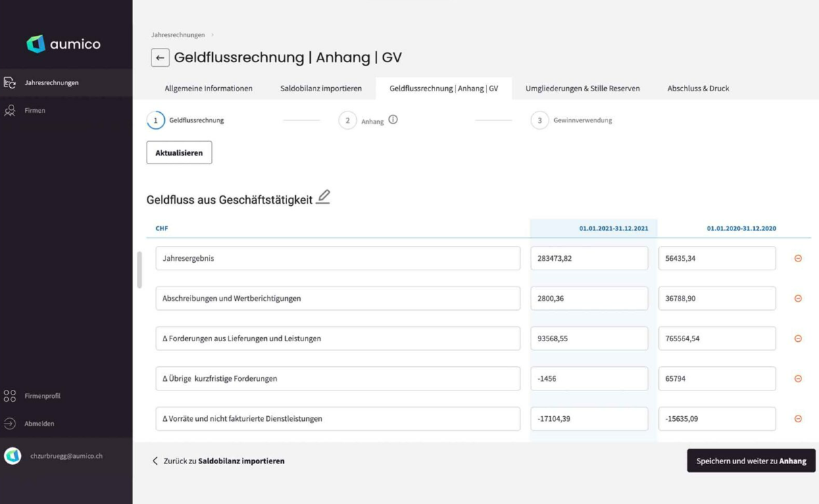Delete the Vorräte und nicht fakturierte Dienstleistungen row
Viewport: 819px width, 504px height.
click(799, 418)
